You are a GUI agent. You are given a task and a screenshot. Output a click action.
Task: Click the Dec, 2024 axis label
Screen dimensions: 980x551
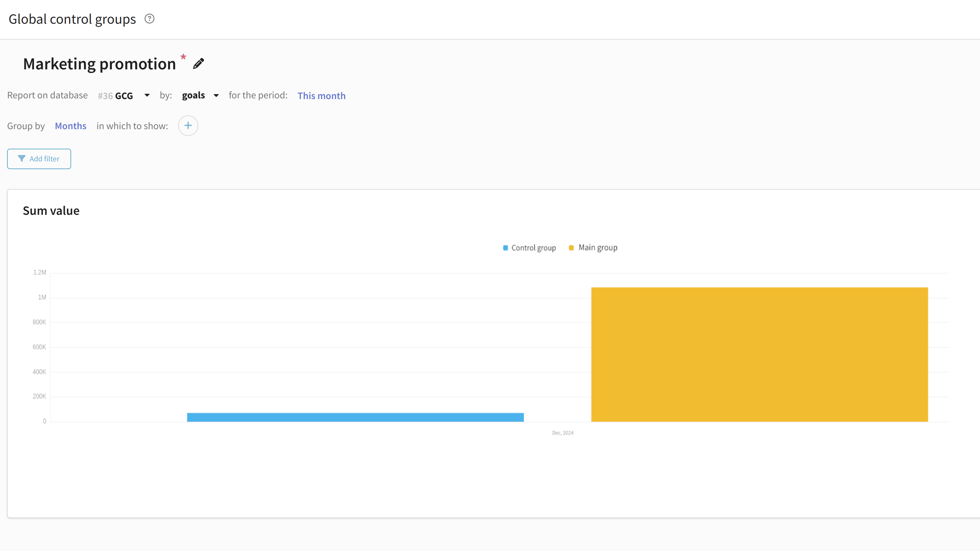click(563, 433)
